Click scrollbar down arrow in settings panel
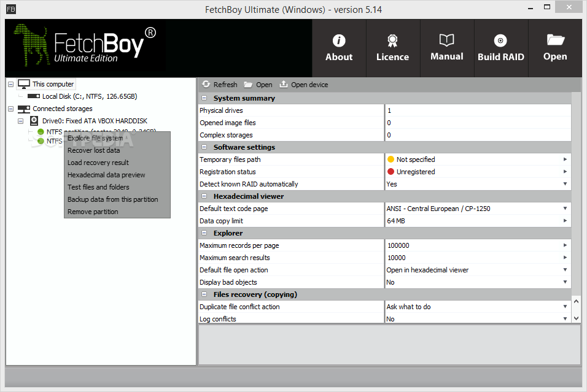 pyautogui.click(x=576, y=318)
